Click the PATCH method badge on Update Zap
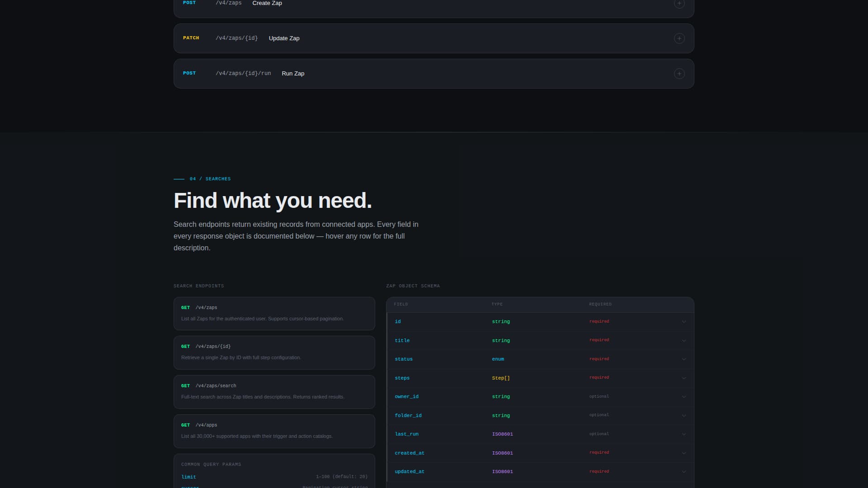Screen dimensions: 868x488 pos(191,38)
